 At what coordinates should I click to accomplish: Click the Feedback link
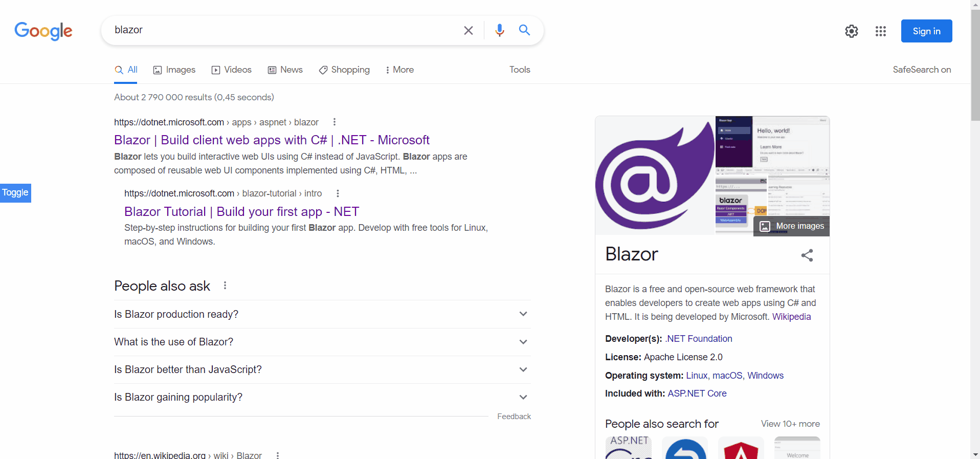click(514, 417)
